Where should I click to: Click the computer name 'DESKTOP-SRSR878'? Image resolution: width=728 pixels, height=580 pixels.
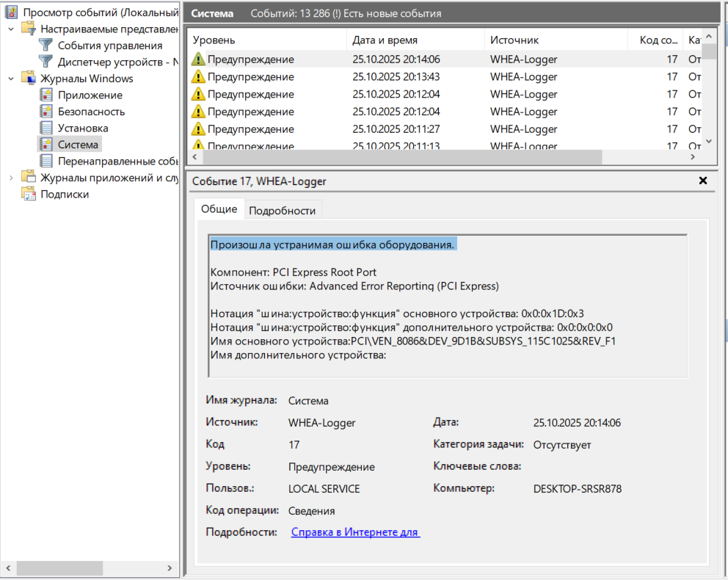pyautogui.click(x=577, y=489)
